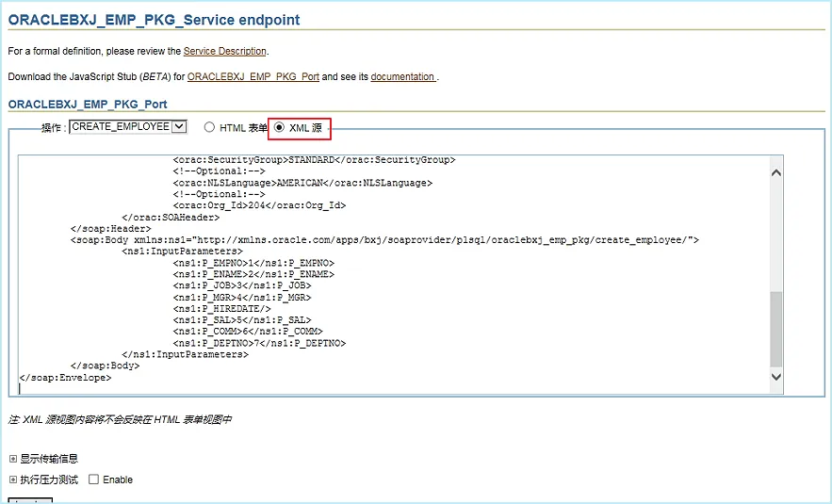Screen dimensions: 832x504
Task: Click the XML textarea scrollbar thumb
Action: pyautogui.click(x=776, y=329)
